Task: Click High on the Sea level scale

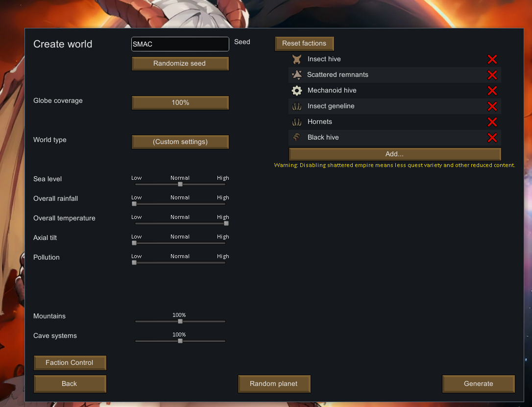Action: (x=223, y=178)
